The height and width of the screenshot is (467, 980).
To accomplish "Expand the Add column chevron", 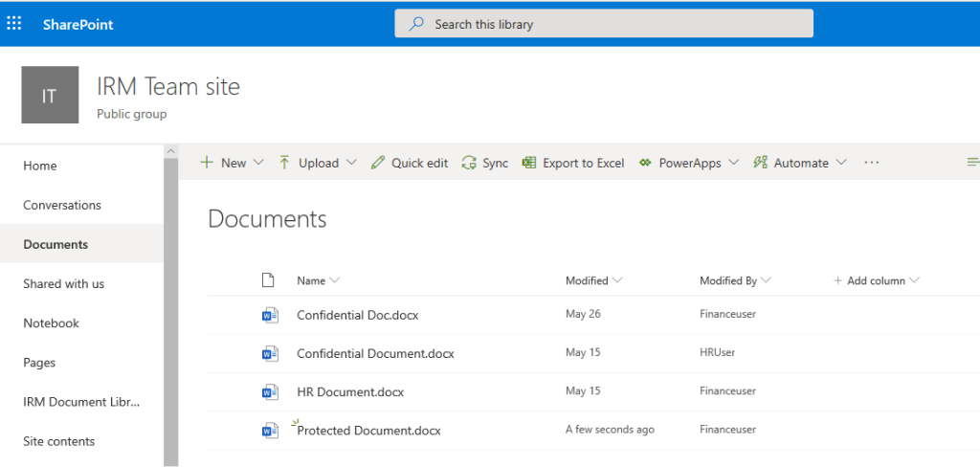I will coord(914,280).
